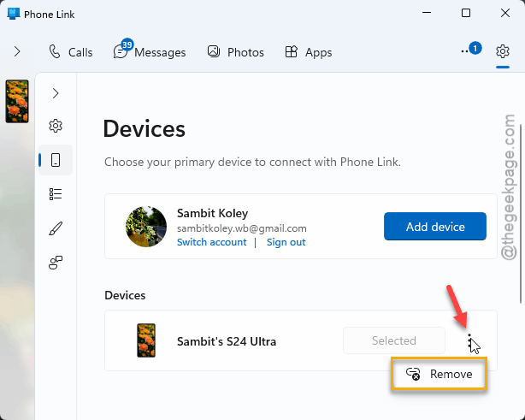Click the vertical scrollbar on right

point(521,214)
